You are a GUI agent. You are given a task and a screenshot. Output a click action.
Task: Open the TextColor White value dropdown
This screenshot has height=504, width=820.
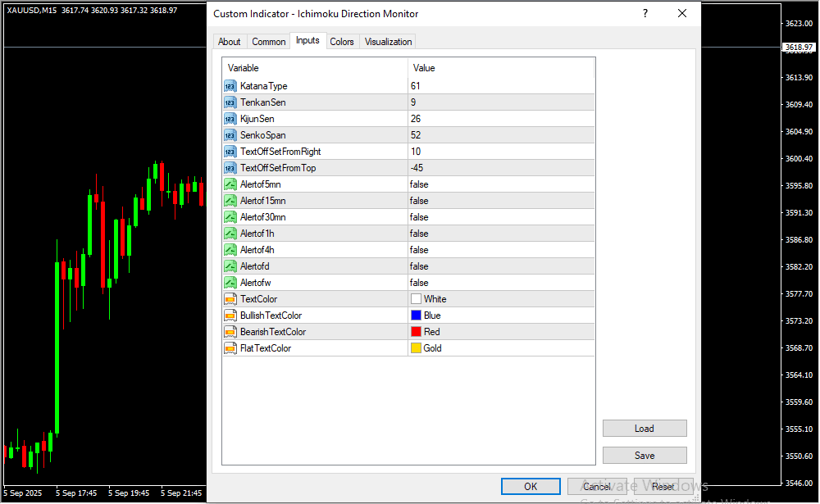pyautogui.click(x=500, y=299)
